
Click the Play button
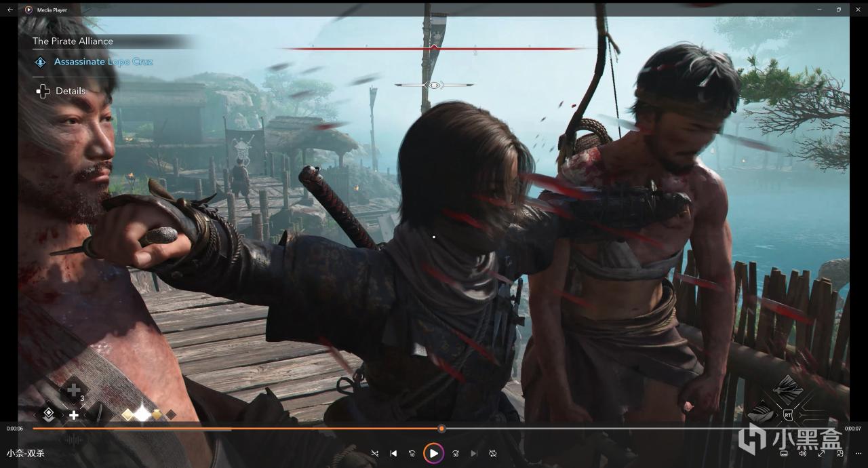pos(434,453)
